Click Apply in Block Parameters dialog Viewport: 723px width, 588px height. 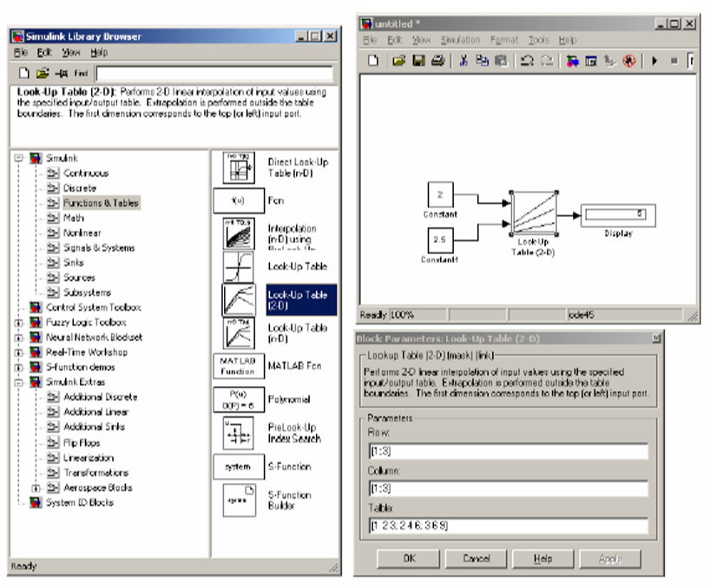tap(610, 559)
